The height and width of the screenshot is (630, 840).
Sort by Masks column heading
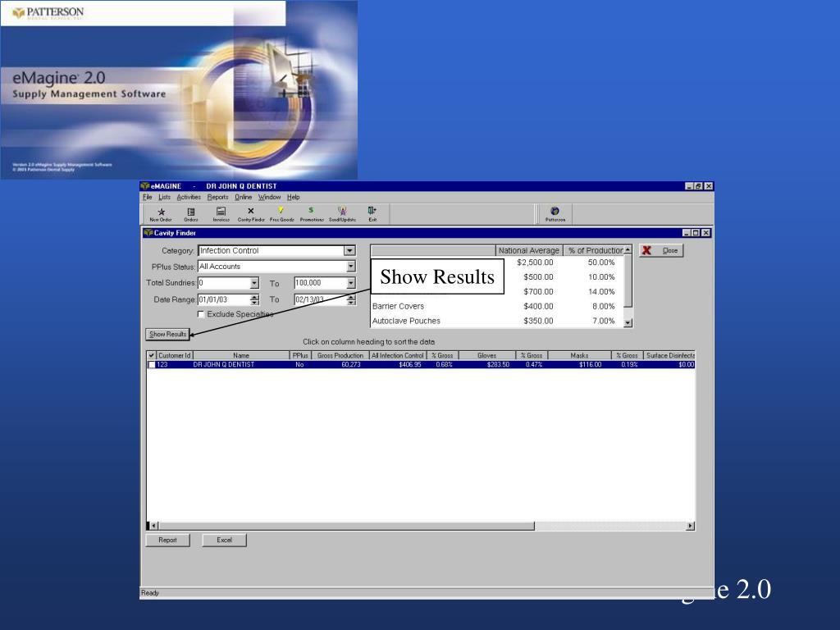579,355
